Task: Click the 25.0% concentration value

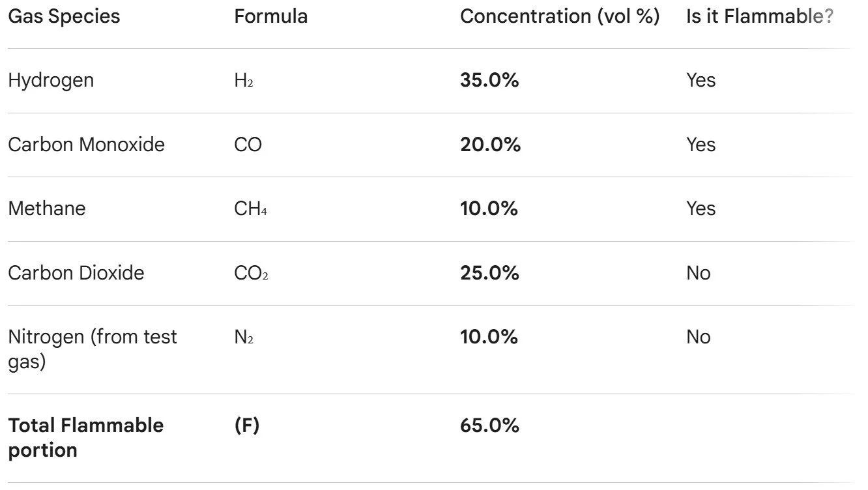Action: [x=489, y=272]
